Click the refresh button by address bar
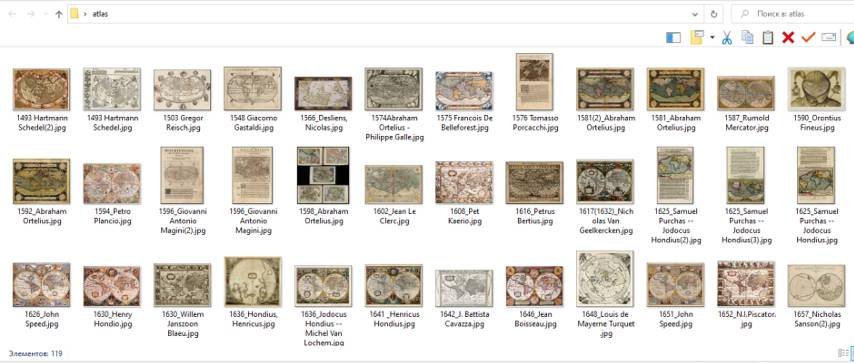Viewport: 854px width, 363px height. pos(713,14)
